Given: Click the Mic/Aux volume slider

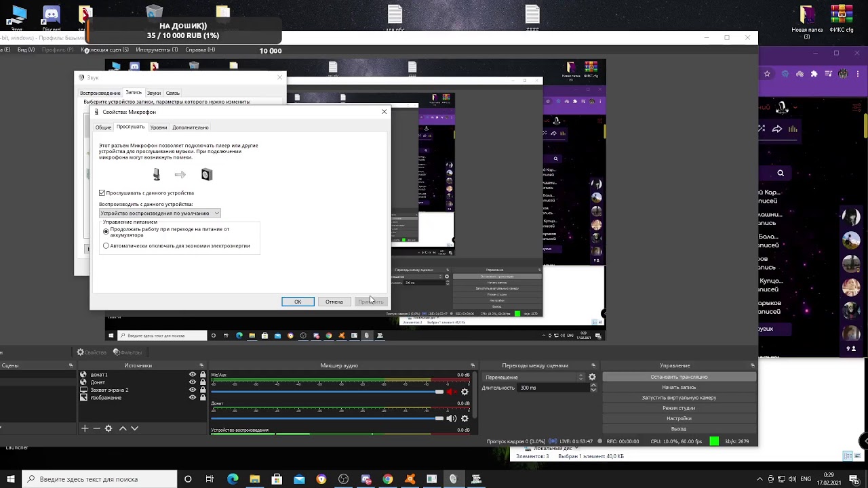Looking at the screenshot, I should (327, 392).
